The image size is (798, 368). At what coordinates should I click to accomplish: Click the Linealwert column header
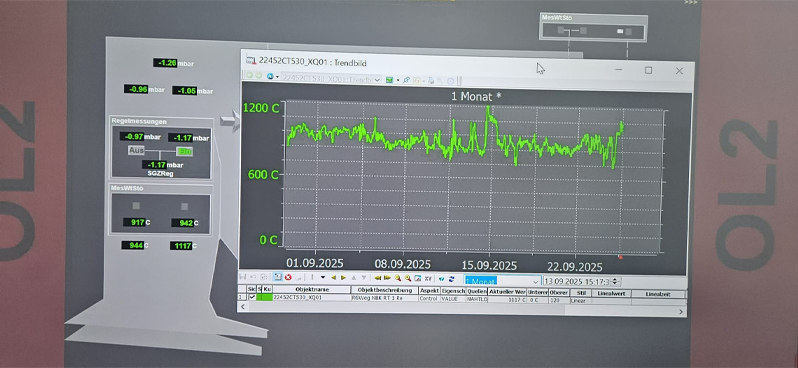tap(611, 294)
